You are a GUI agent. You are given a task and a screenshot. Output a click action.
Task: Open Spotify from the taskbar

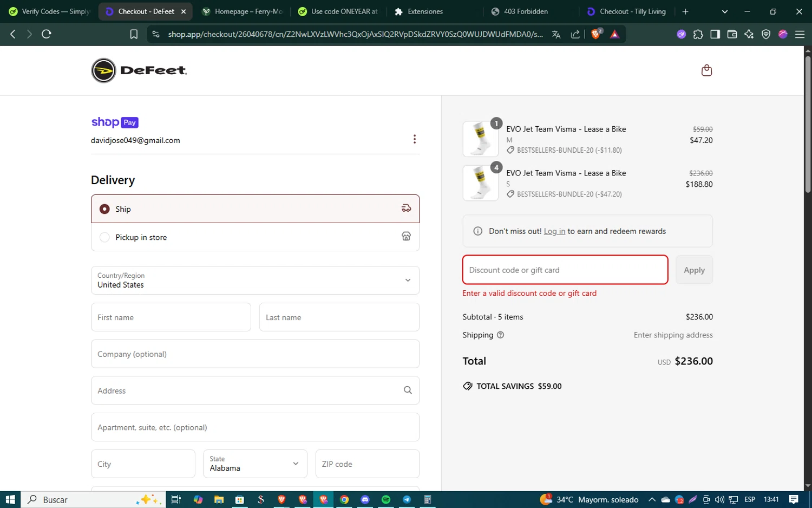(386, 499)
